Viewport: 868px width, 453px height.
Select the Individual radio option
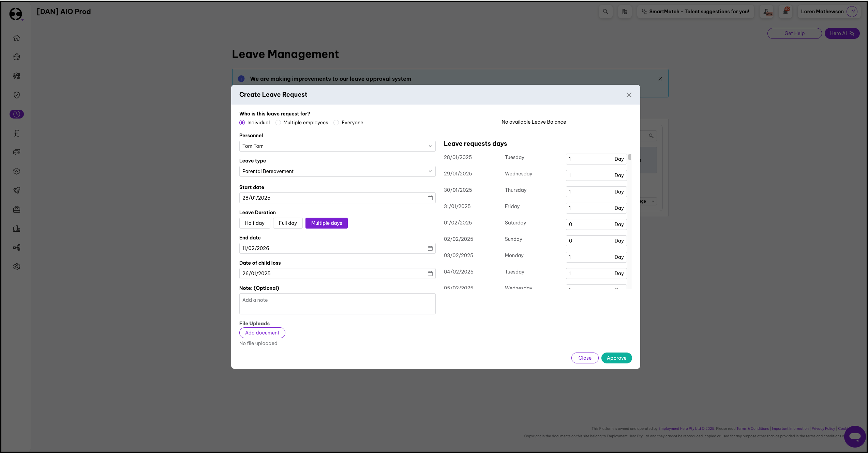tap(242, 123)
